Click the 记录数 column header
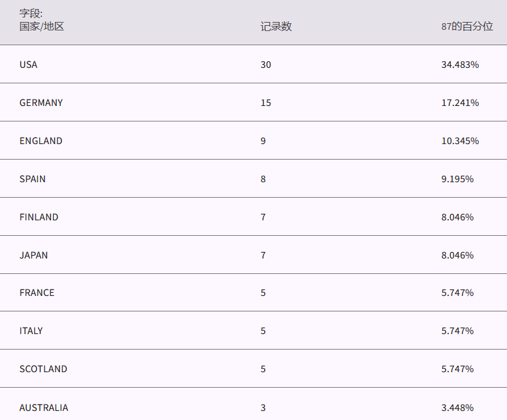Screen dimensions: 507x420 click(x=276, y=26)
